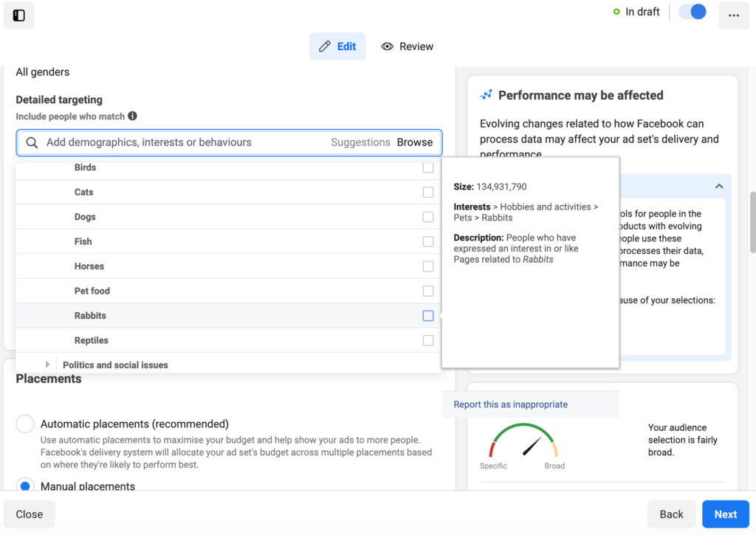Click the Reptiles interest label
Viewport: 756px width, 535px height.
91,340
